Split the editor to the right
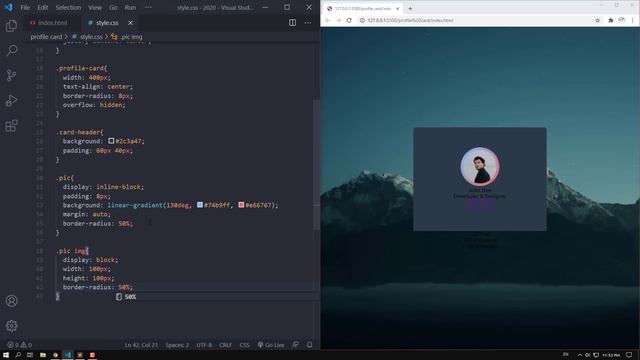Image resolution: width=640 pixels, height=360 pixels. 292,23
